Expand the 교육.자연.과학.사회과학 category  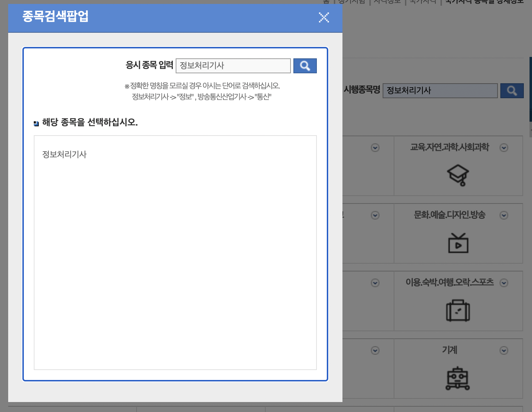tap(504, 148)
